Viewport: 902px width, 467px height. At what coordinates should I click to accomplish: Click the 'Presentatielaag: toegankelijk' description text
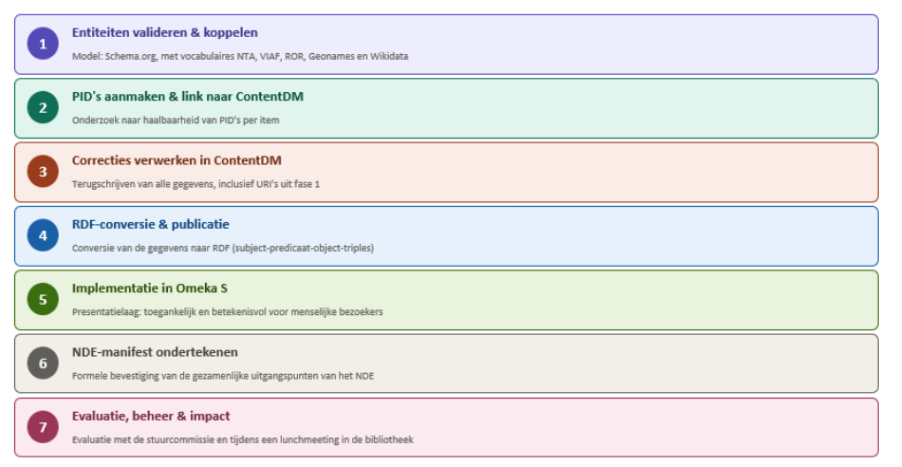click(227, 312)
